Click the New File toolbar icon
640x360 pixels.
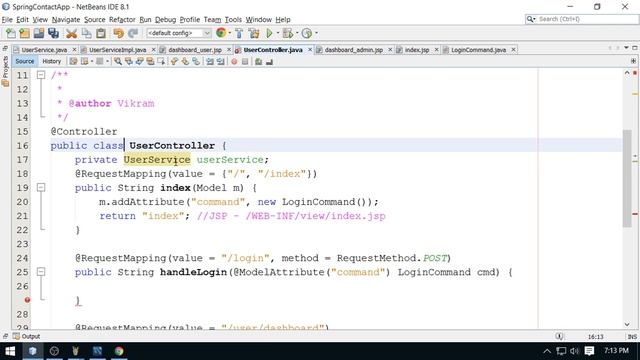click(x=11, y=33)
